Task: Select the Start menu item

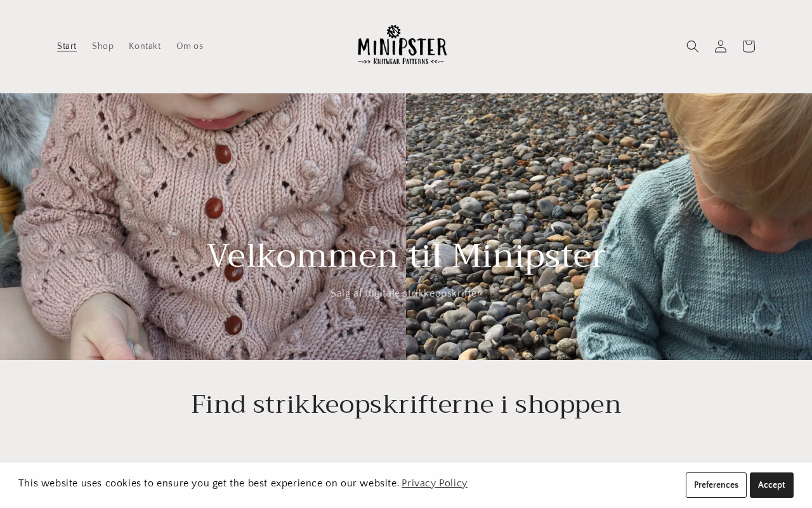Action: (x=67, y=46)
